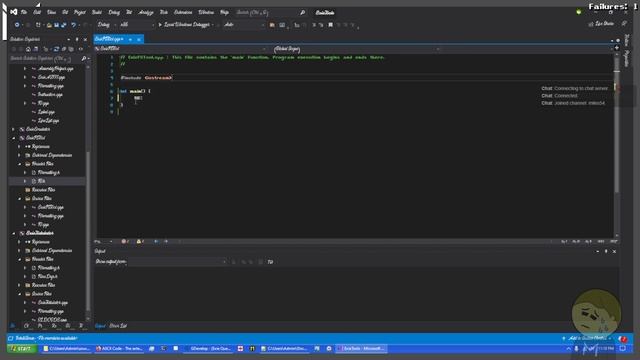Open the Project menu
This screenshot has height=360, width=640.
click(80, 13)
